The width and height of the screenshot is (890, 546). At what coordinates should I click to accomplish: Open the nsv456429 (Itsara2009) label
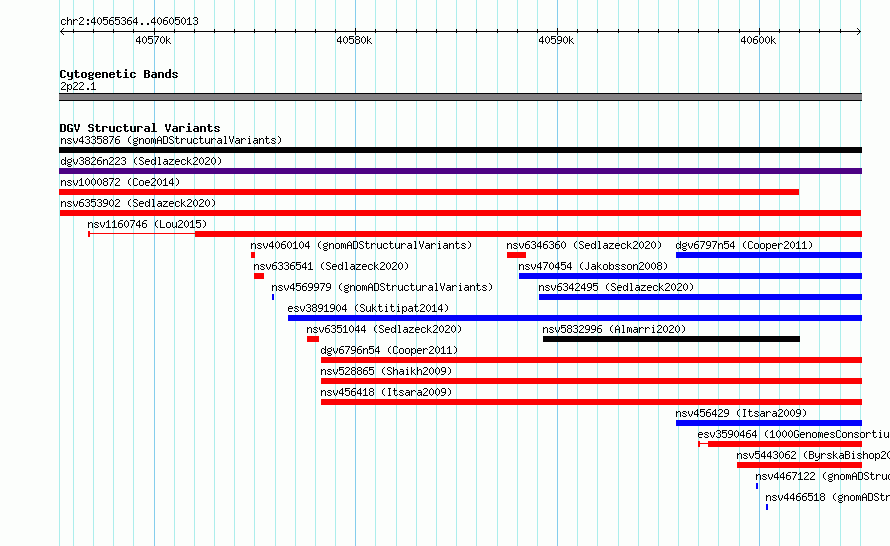point(741,413)
